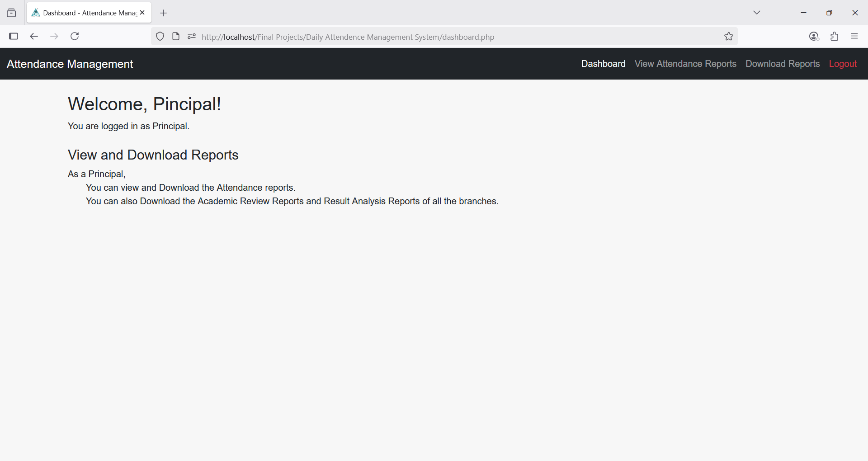The height and width of the screenshot is (461, 868).
Task: Click the Firefox View icon
Action: [x=11, y=13]
